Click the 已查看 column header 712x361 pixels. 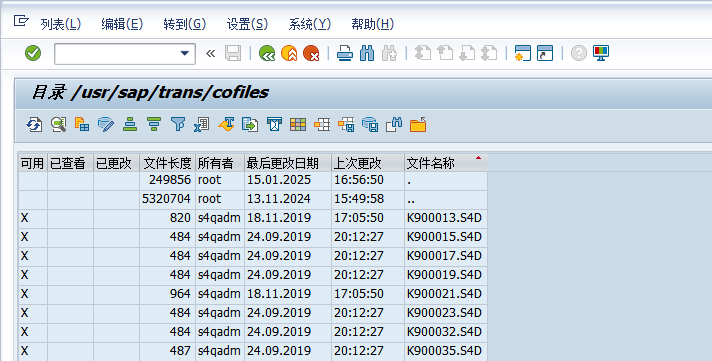(x=70, y=163)
